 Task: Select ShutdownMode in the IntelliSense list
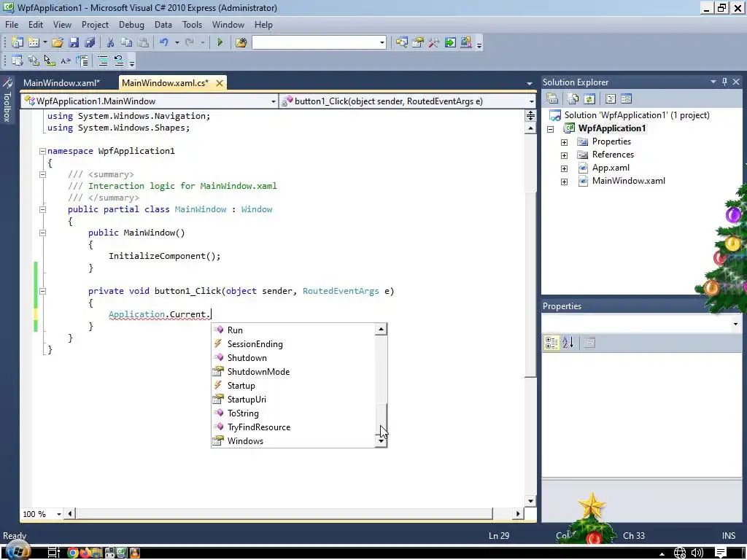point(258,371)
